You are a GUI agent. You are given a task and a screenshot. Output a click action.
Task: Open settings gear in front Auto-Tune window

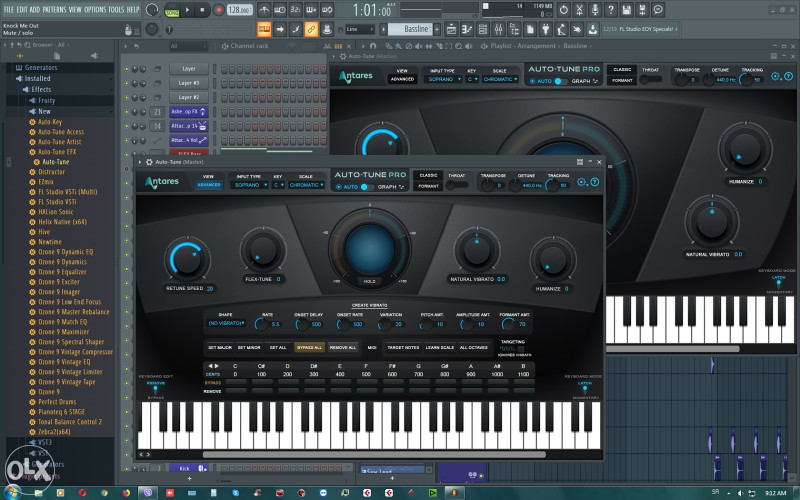click(x=581, y=182)
